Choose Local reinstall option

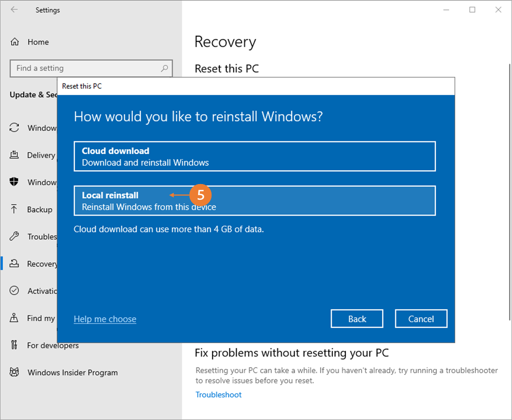255,200
